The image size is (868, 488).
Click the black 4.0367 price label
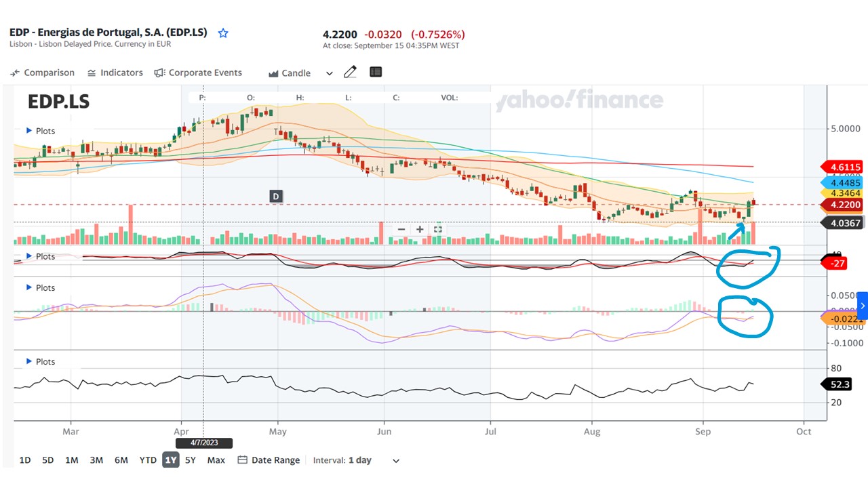(842, 222)
